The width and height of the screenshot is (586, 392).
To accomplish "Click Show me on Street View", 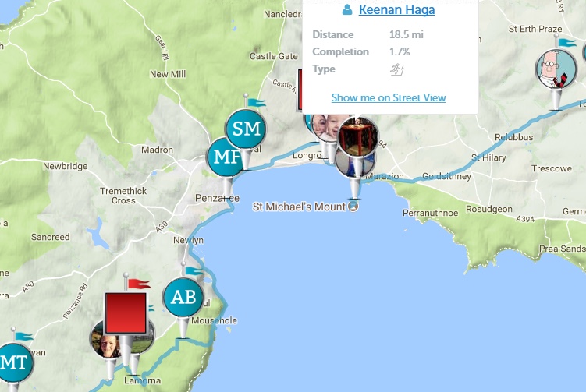I will [x=389, y=98].
